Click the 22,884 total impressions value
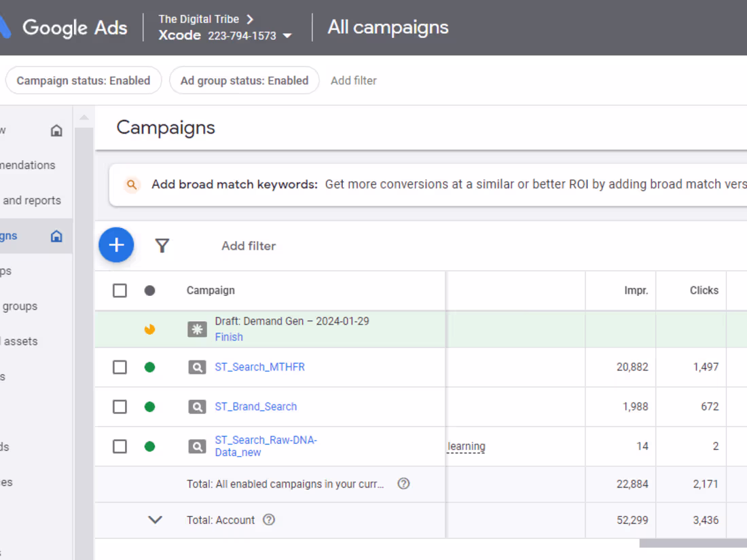The height and width of the screenshot is (560, 747). click(x=632, y=484)
